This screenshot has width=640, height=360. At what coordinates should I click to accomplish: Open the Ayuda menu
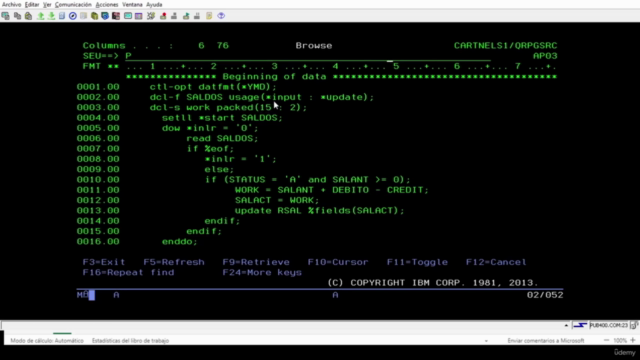pos(154,4)
